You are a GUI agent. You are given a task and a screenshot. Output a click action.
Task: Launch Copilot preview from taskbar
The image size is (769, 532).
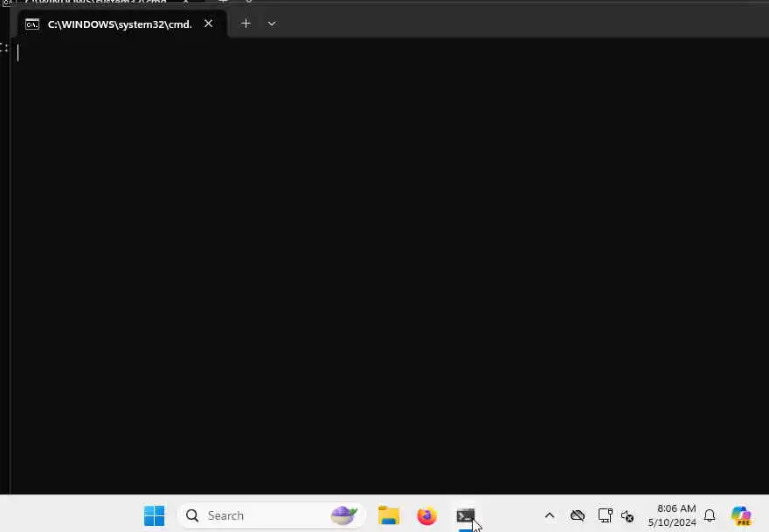pos(741,515)
